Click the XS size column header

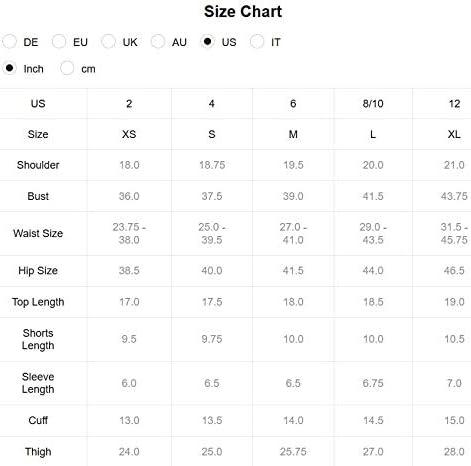pyautogui.click(x=129, y=134)
